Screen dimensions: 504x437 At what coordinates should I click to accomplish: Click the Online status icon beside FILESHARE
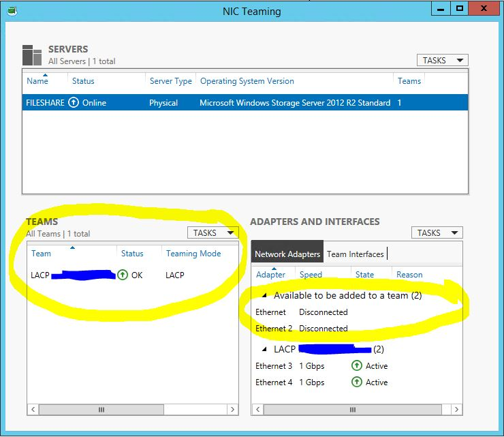tap(74, 103)
